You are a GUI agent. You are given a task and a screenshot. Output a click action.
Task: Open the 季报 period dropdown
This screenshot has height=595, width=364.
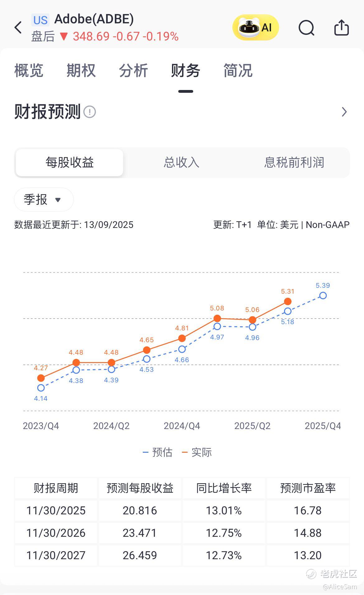[44, 200]
